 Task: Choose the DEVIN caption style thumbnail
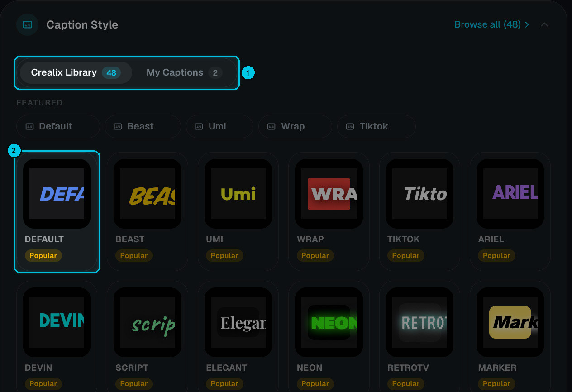(57, 322)
